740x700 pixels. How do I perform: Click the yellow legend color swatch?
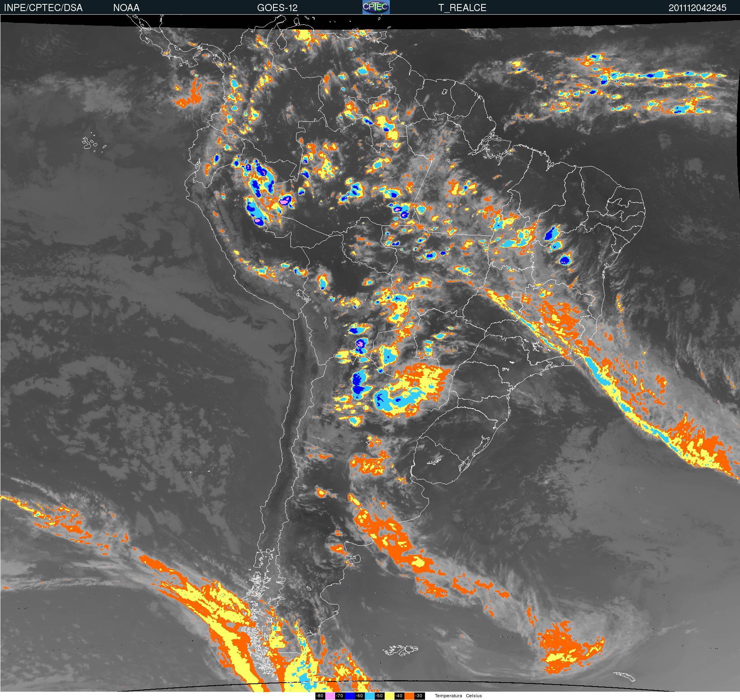click(x=389, y=696)
